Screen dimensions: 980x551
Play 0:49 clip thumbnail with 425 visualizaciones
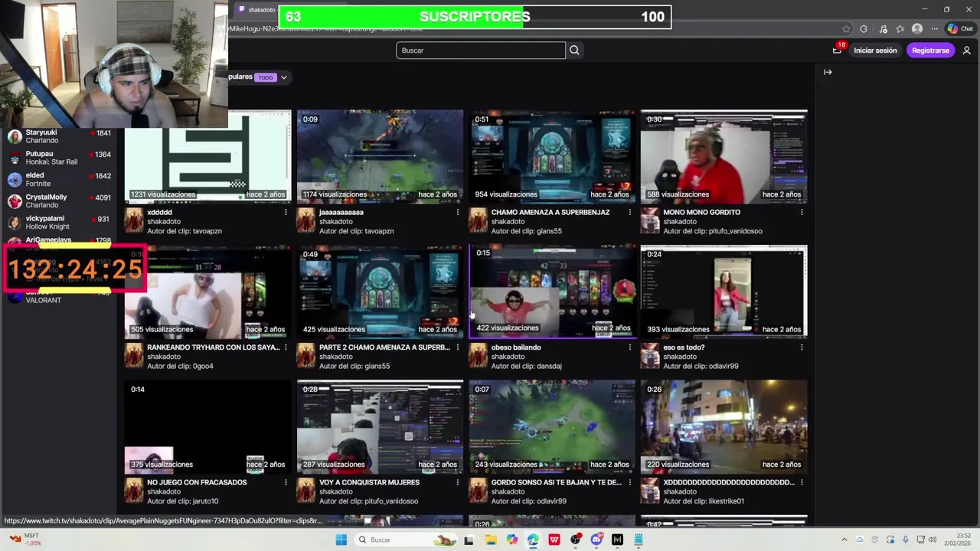click(380, 291)
